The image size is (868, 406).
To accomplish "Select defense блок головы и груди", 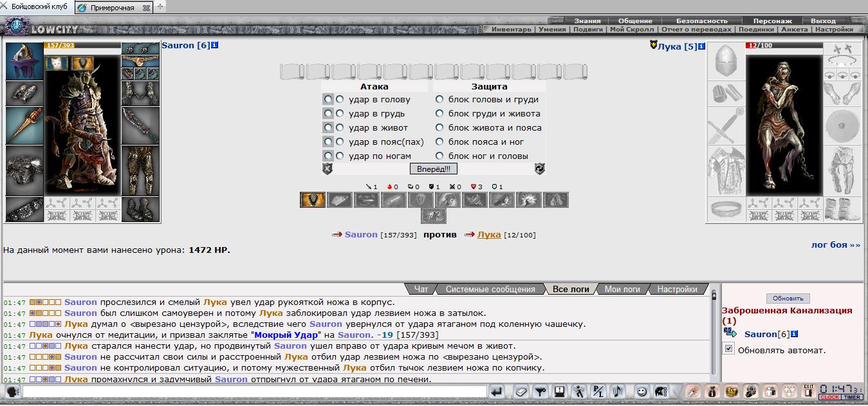I will click(x=439, y=99).
